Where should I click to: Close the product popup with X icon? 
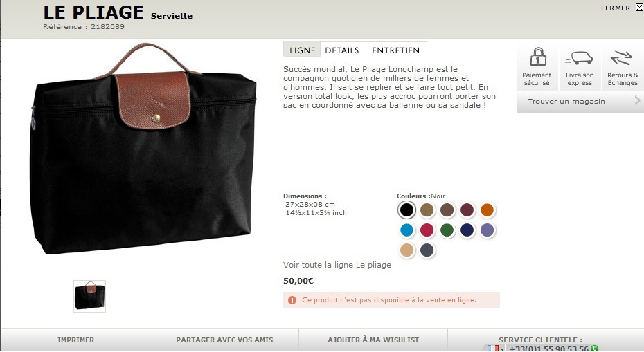pos(639,8)
